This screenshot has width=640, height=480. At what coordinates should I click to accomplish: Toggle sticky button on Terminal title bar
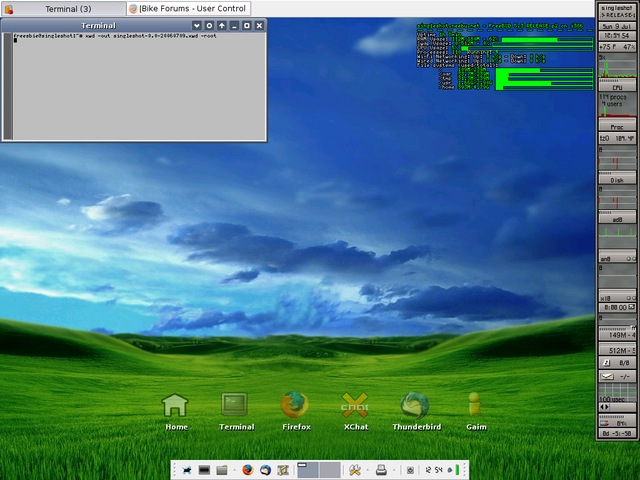(209, 26)
